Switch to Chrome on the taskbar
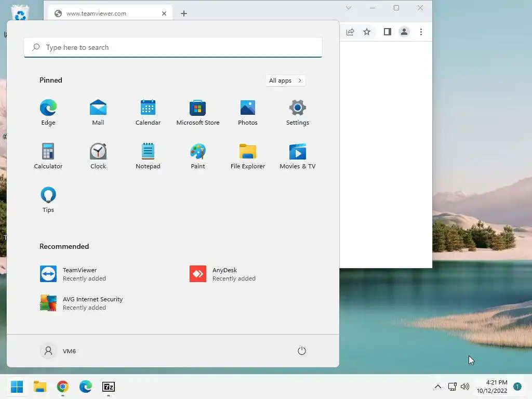 [63, 387]
